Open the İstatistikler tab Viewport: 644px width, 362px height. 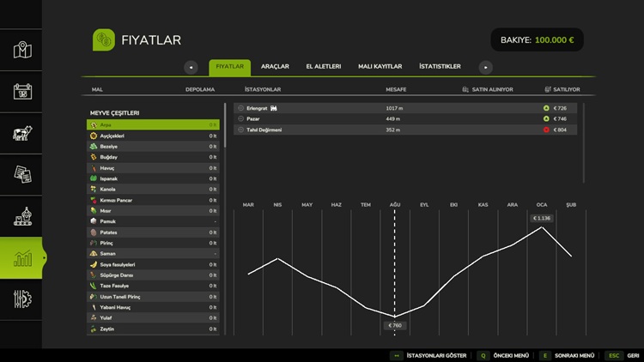coord(440,67)
